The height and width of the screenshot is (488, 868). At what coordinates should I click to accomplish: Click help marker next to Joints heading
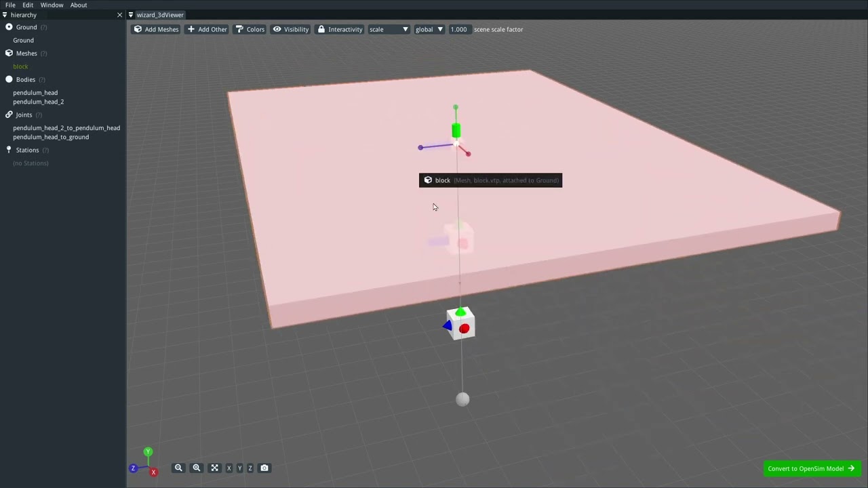[38, 115]
